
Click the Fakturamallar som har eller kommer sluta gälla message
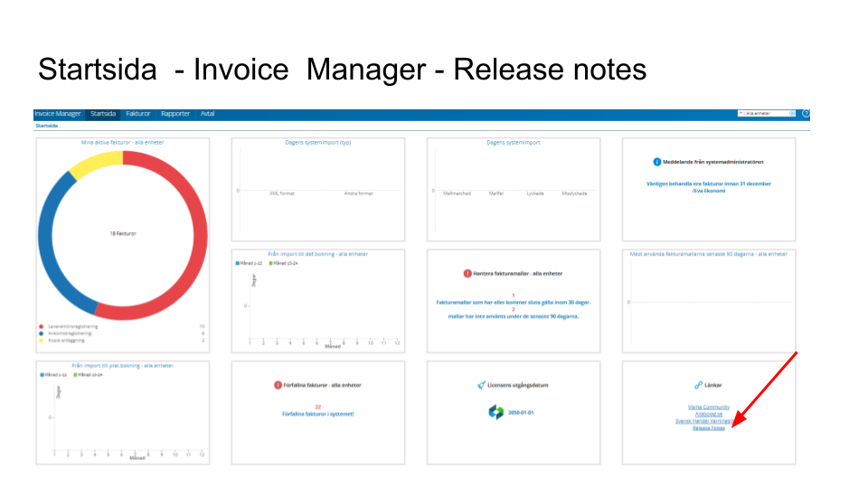click(x=514, y=303)
